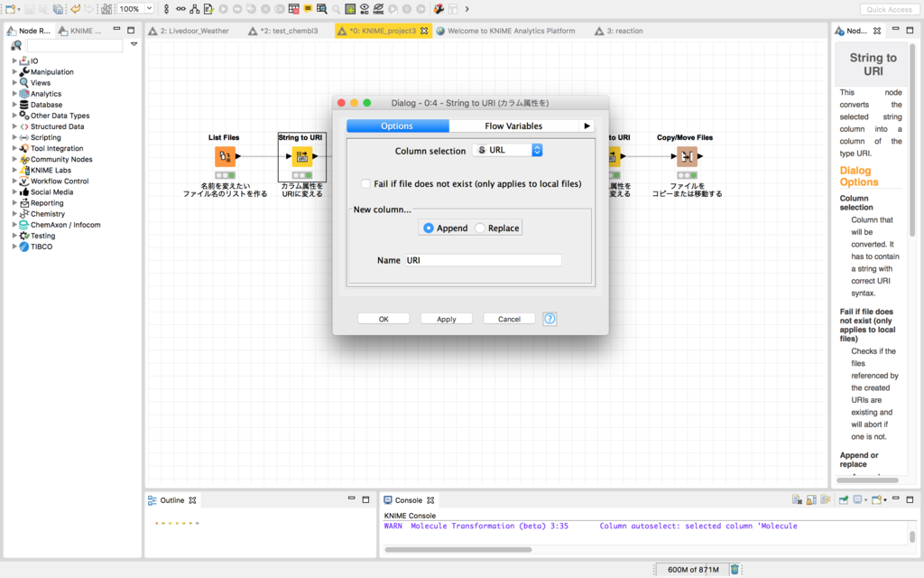
Task: Open the 100% zoom dropdown
Action: [x=149, y=8]
